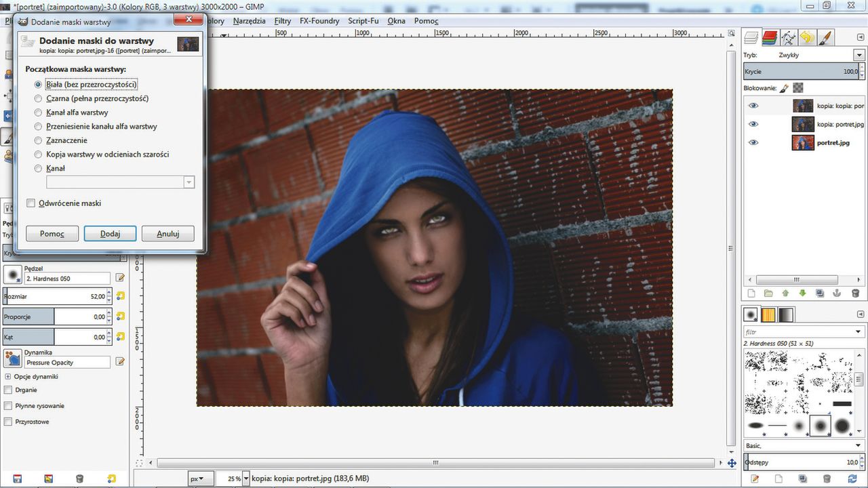Open the Narzędzia menu
868x488 pixels.
(x=249, y=21)
